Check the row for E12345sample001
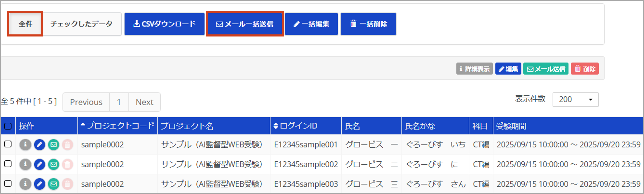 (8, 144)
